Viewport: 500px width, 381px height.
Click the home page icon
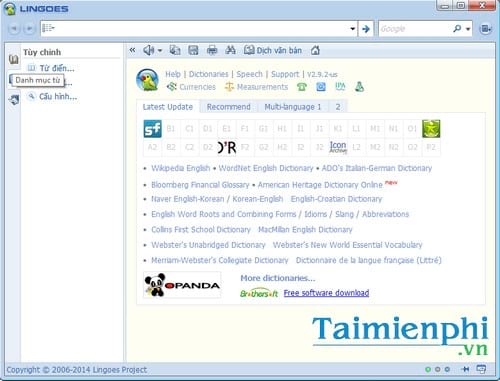coord(315,50)
